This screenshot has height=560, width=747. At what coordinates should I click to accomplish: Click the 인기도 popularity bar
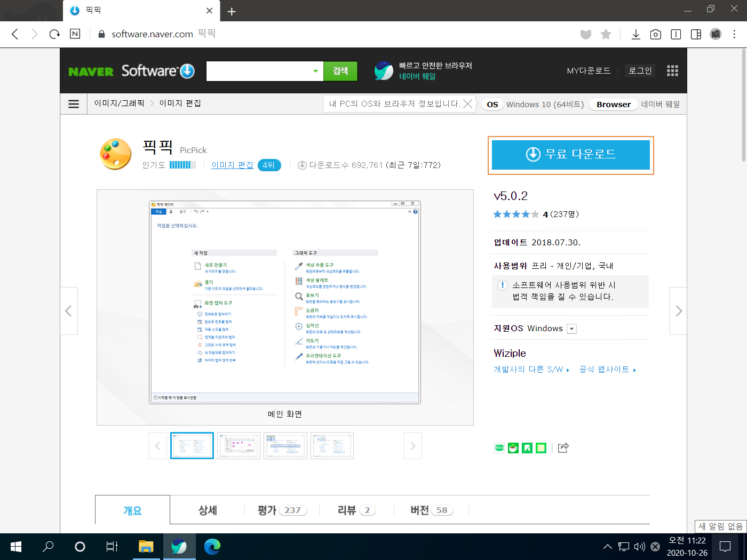click(183, 165)
